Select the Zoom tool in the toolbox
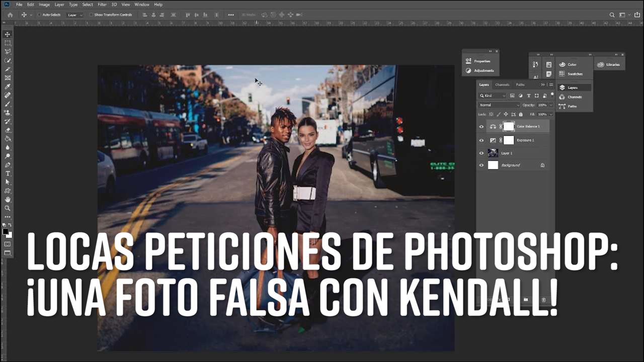Screen dimensions: 644x362 pos(8,208)
